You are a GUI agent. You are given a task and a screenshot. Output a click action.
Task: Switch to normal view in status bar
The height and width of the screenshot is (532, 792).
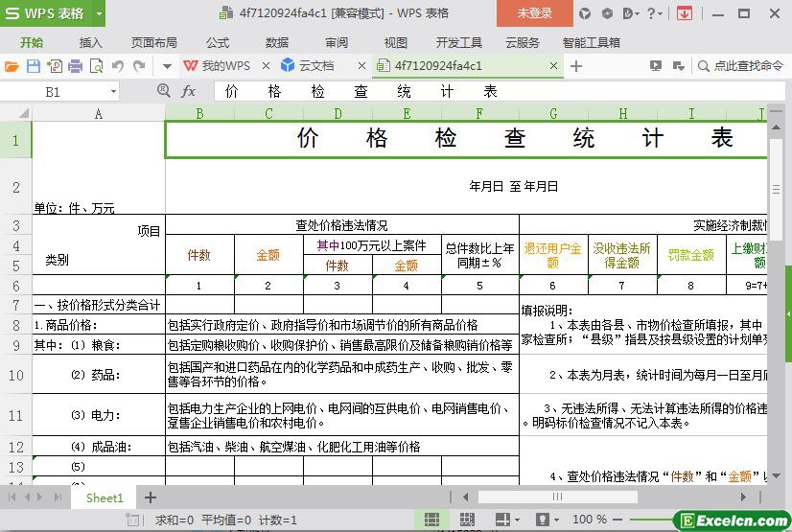point(431,520)
